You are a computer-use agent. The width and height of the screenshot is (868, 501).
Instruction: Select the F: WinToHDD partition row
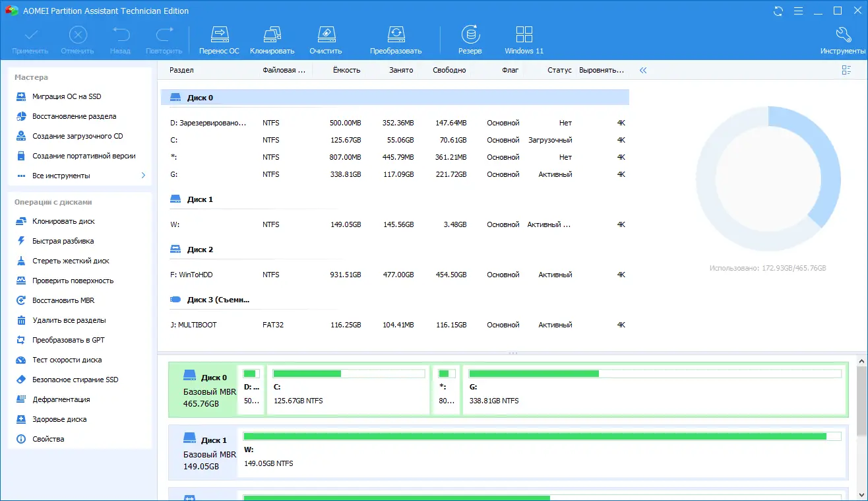pos(395,275)
